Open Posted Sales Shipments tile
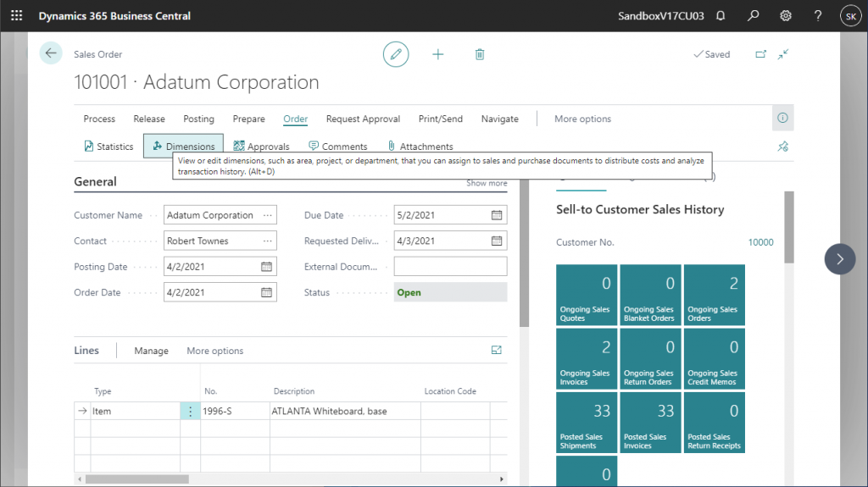 [587, 423]
